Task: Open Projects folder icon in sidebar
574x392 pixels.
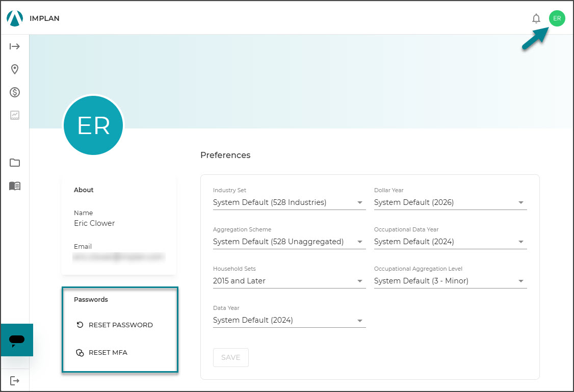Action: click(x=15, y=163)
